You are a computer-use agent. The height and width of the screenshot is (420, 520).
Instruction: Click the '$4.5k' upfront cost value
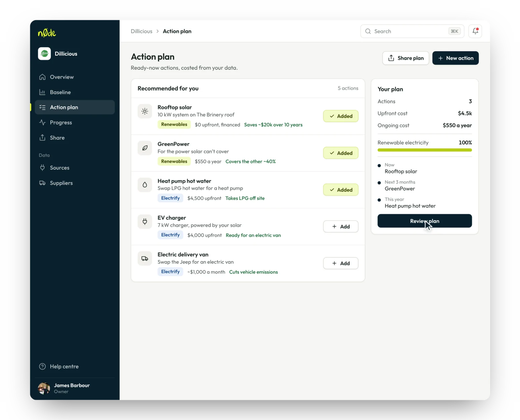(x=465, y=113)
